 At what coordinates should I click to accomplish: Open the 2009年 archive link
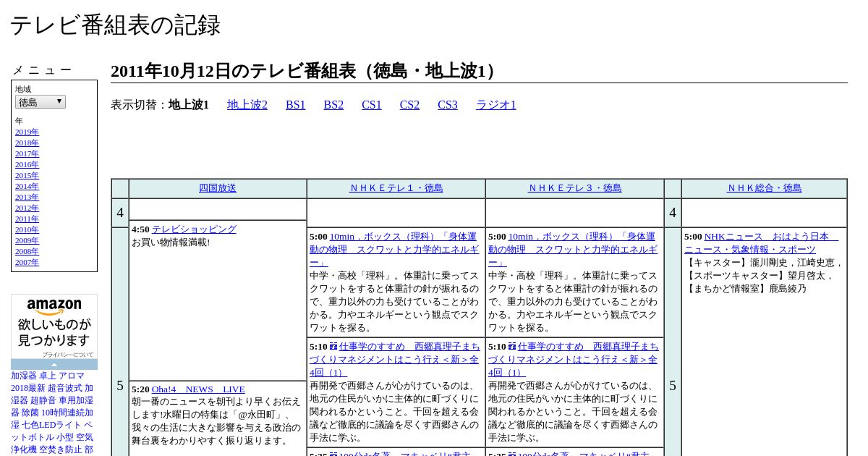tap(27, 240)
